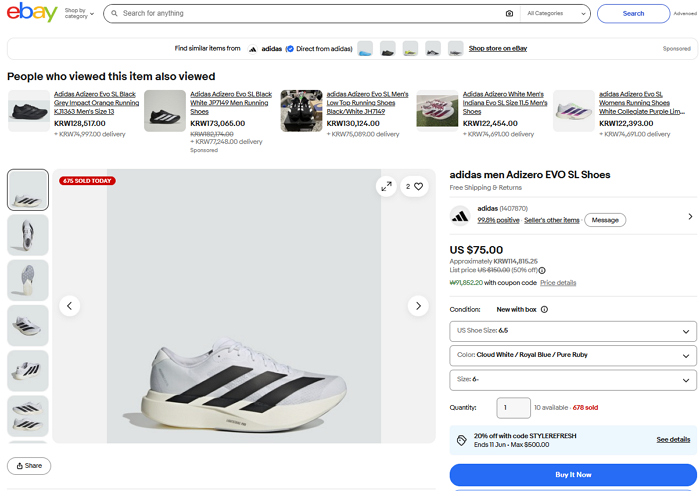
Task: Select fourth thumbnail in the gallery strip
Action: pos(28,325)
